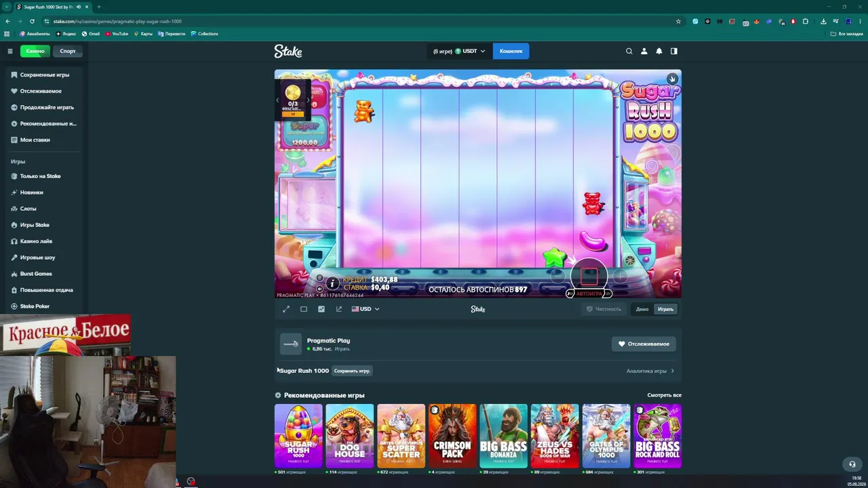Open the site search magnifier
868x488 pixels.
pyautogui.click(x=629, y=51)
